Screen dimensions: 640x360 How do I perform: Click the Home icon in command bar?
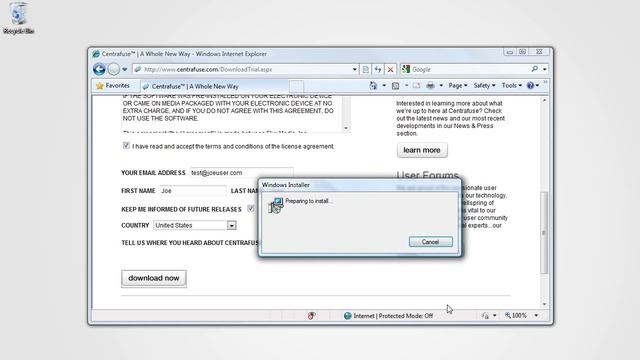(x=373, y=85)
